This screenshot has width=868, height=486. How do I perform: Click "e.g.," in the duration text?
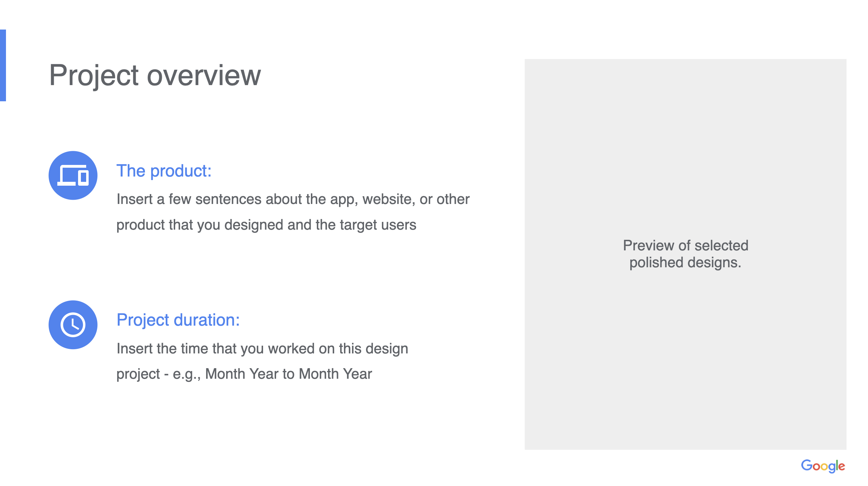coord(186,374)
